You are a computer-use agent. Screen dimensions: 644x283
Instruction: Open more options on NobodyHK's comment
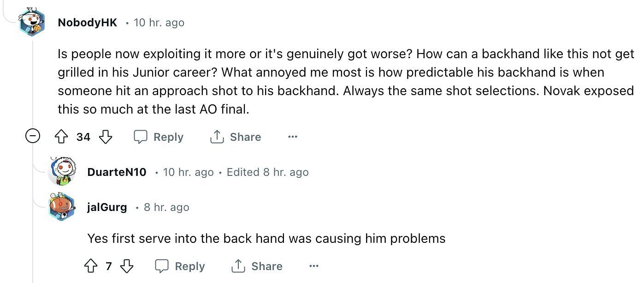292,137
